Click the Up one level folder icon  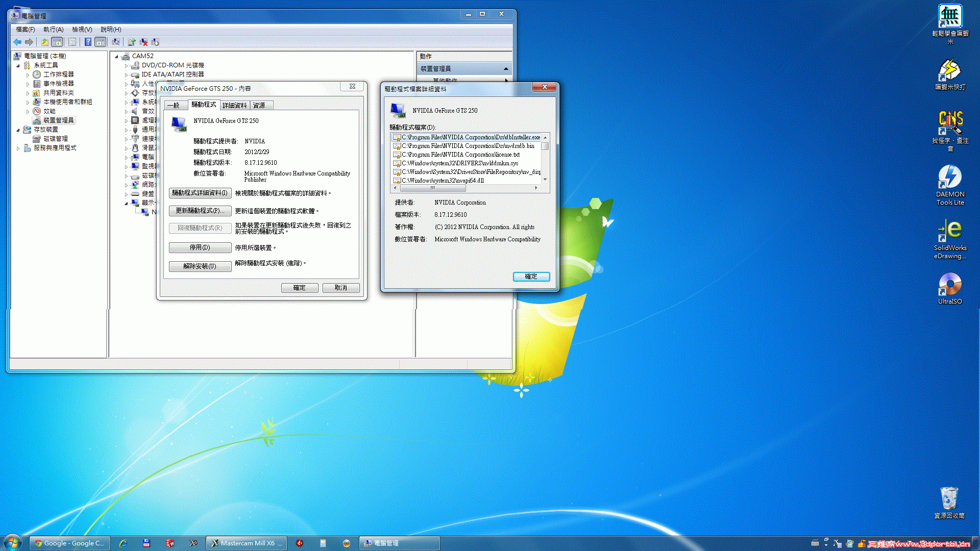point(45,42)
